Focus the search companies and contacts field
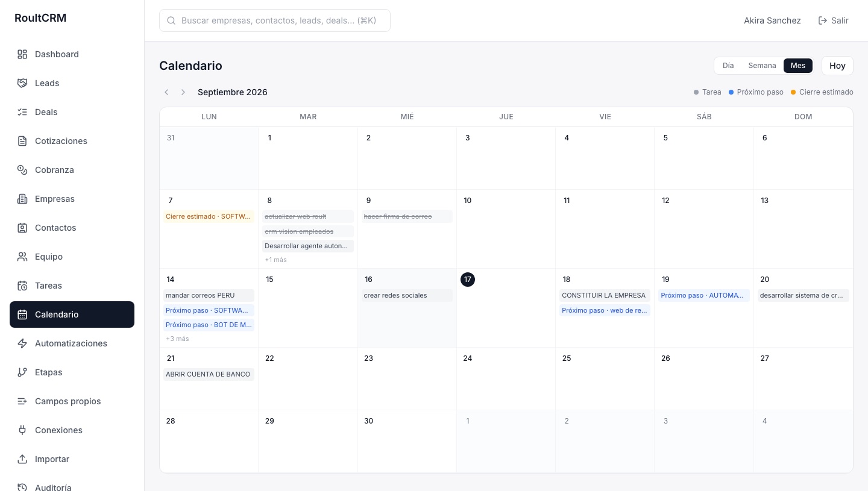The width and height of the screenshot is (868, 491). point(275,20)
